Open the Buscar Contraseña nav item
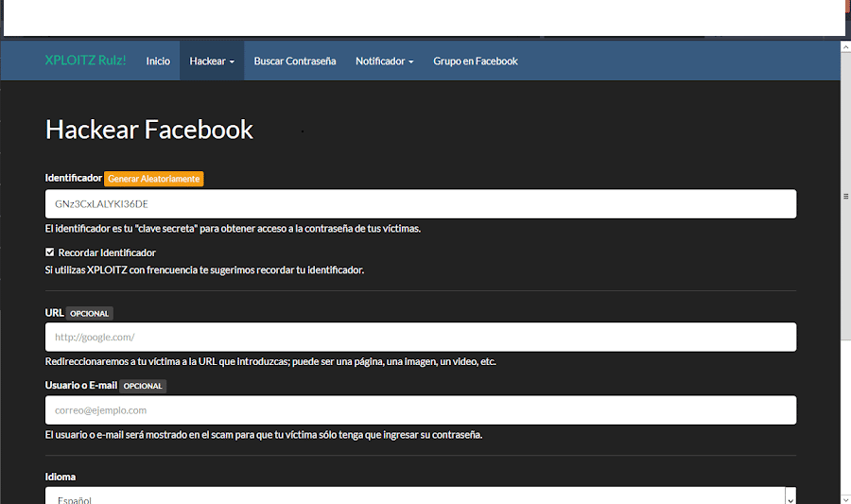 coord(295,61)
